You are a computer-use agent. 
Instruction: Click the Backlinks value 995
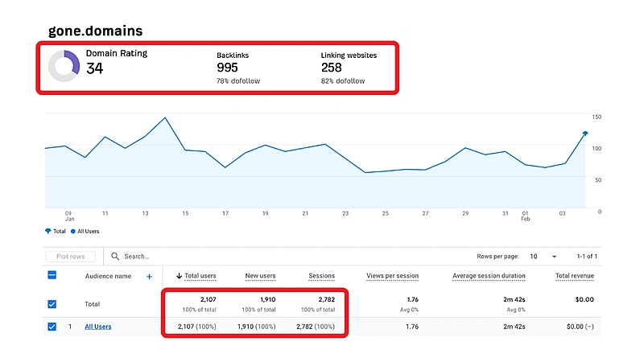[228, 68]
